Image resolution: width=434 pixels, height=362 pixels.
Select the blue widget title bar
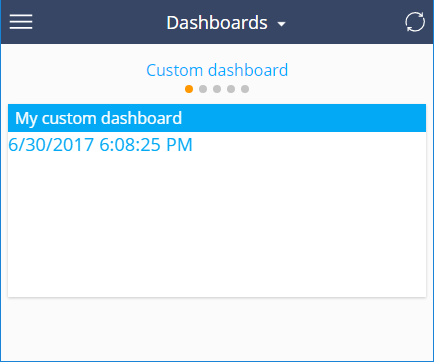(217, 118)
